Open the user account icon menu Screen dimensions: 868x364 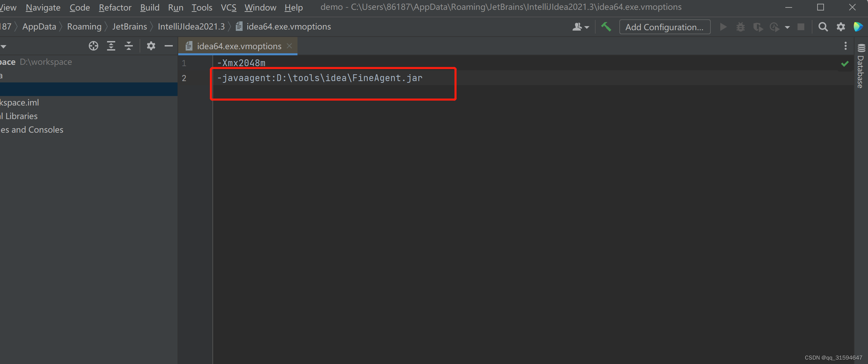580,27
